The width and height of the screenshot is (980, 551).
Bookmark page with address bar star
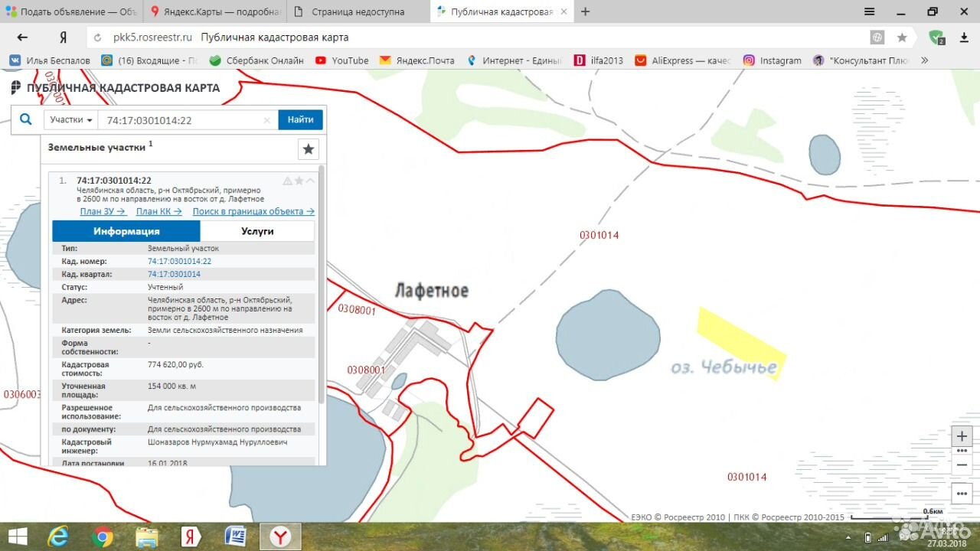coord(902,37)
